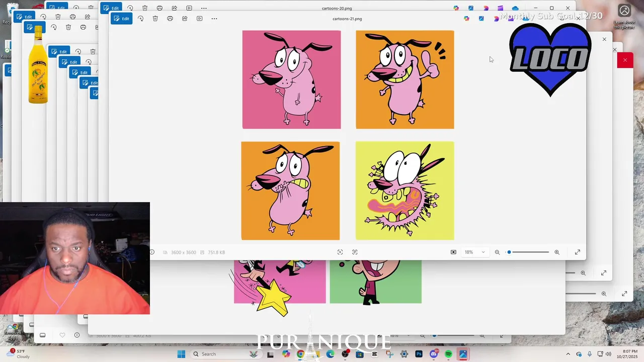Rotate image in cartoons-20.png window
This screenshot has width=644, height=362.
[130, 8]
